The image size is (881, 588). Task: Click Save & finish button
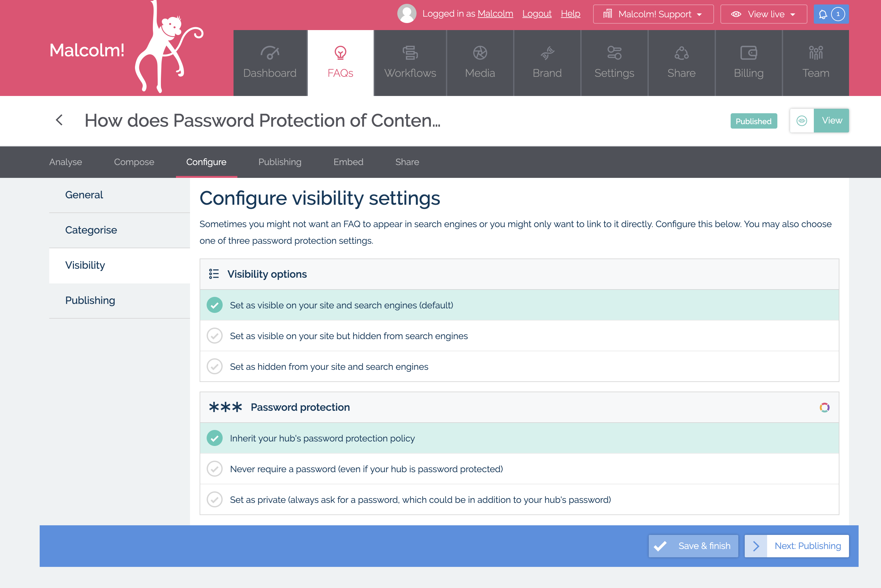coord(693,546)
